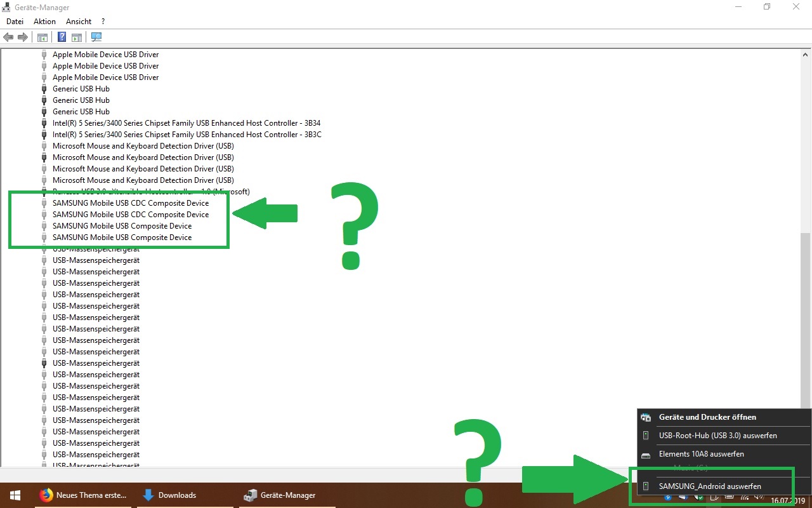Click the blue Downloads arrow icon
This screenshot has width=812, height=508.
[148, 495]
